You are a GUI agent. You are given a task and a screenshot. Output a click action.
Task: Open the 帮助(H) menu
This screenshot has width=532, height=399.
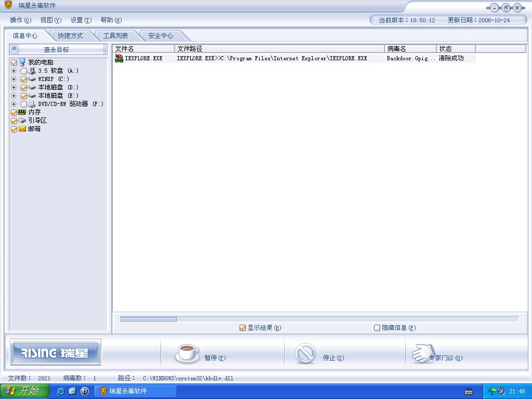point(111,20)
